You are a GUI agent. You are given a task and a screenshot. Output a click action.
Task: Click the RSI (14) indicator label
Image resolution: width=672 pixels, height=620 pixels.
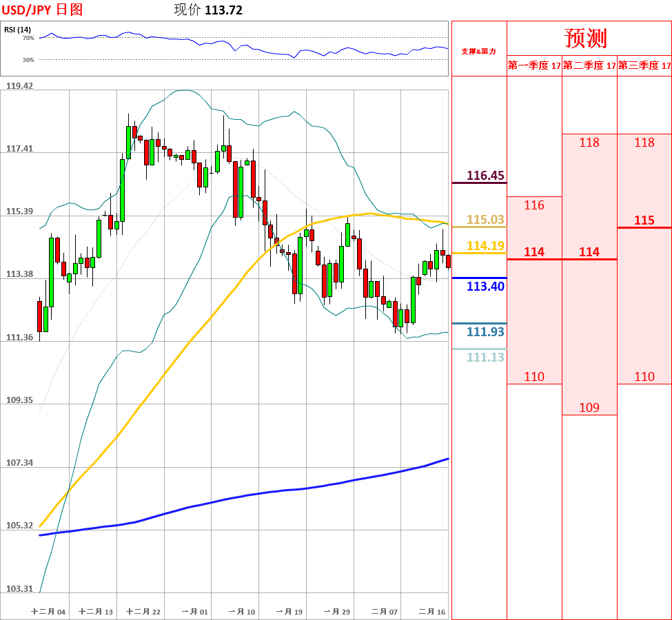click(x=17, y=30)
